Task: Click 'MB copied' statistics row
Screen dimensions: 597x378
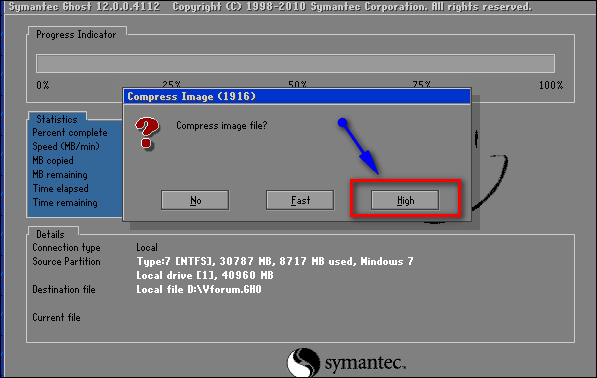Action: [53, 161]
